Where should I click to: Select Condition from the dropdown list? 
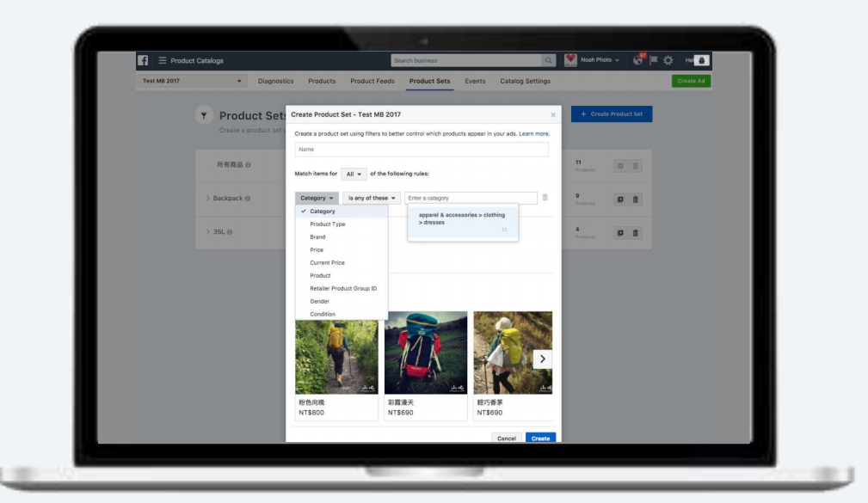tap(341, 314)
